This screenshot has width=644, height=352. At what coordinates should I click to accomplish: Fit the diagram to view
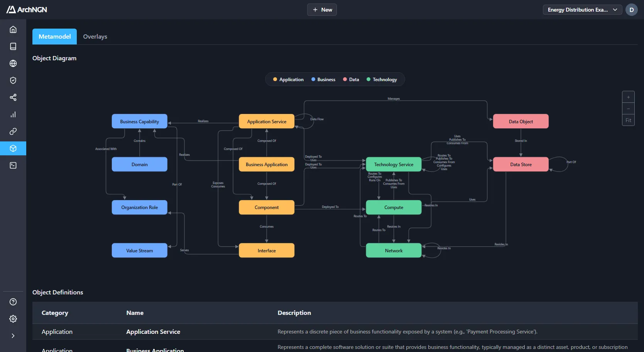tap(628, 120)
